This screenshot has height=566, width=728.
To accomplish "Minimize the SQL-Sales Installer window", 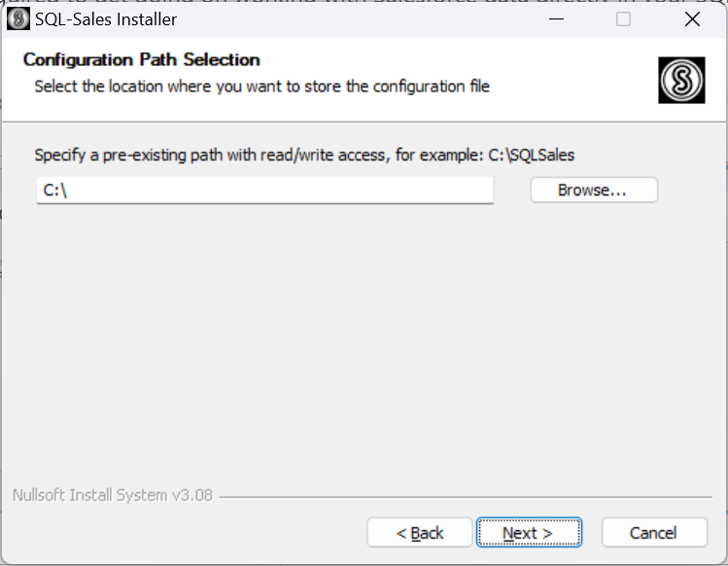I will point(556,19).
